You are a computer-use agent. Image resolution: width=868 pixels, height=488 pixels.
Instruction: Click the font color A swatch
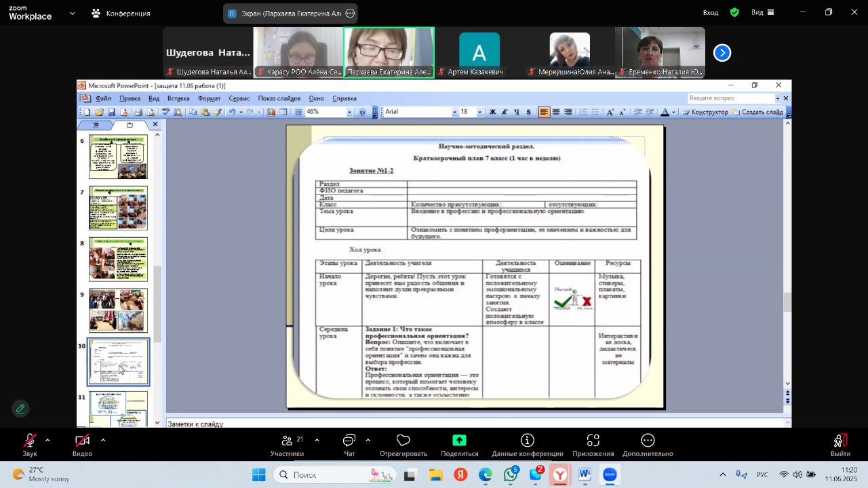(x=665, y=113)
